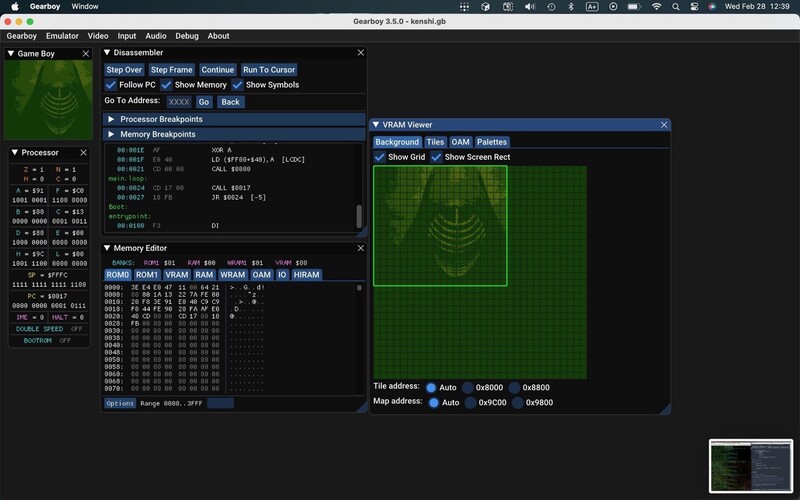Click the clock history menu bar icon
The image size is (800, 500).
point(551,7)
